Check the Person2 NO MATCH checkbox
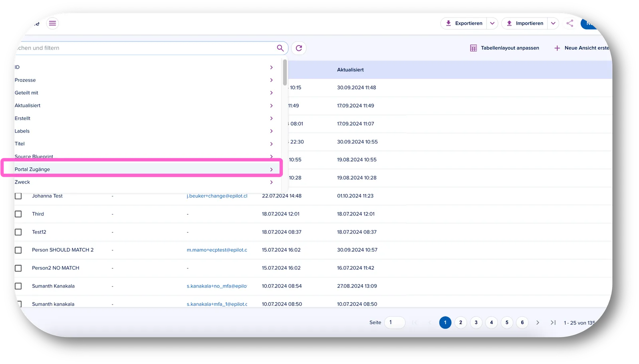Image resolution: width=639 pixels, height=364 pixels. coord(18,268)
